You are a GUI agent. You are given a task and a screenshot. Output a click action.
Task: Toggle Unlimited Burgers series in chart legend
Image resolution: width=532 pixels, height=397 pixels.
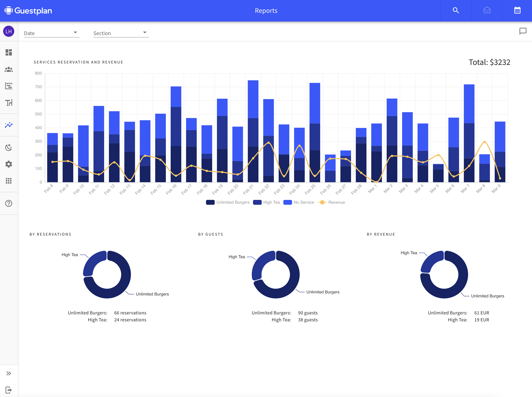point(227,202)
